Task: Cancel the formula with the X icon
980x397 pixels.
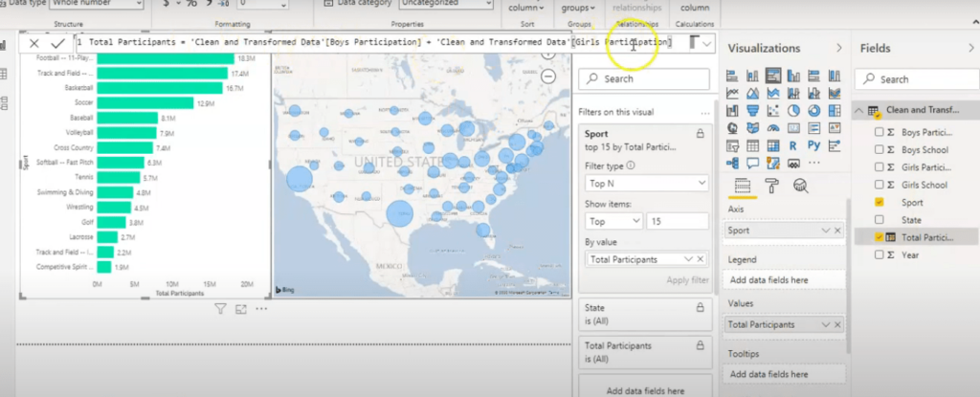Action: tap(35, 43)
